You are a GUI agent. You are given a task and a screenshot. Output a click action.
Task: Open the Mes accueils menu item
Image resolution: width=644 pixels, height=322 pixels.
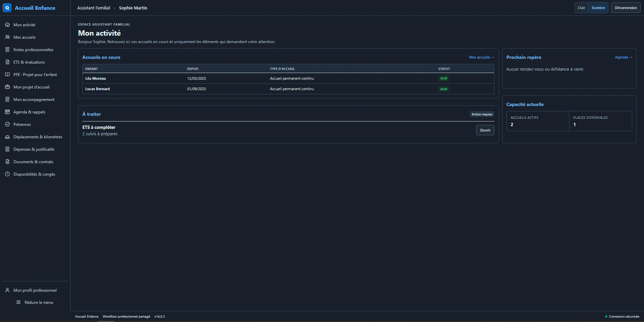[x=35, y=37]
